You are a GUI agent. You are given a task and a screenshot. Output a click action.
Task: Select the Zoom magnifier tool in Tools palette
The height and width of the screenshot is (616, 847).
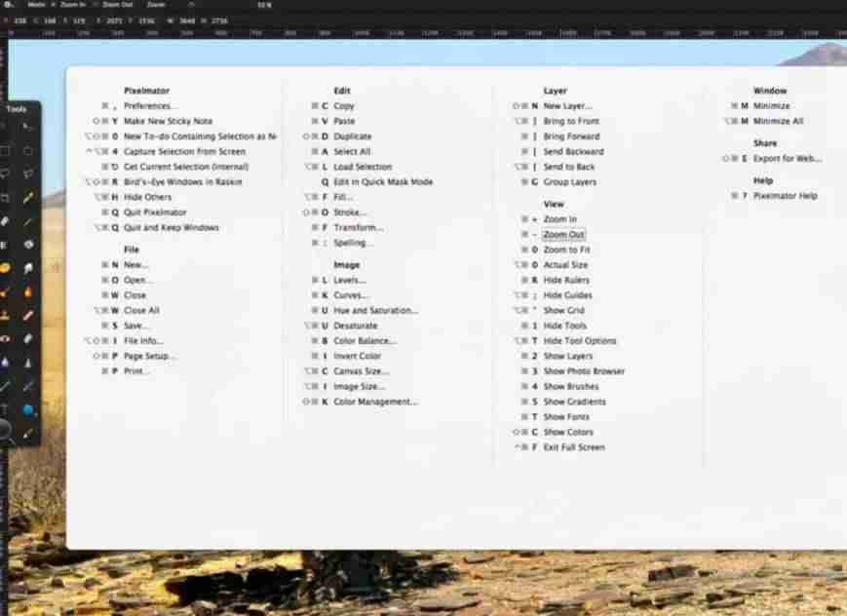click(5, 431)
